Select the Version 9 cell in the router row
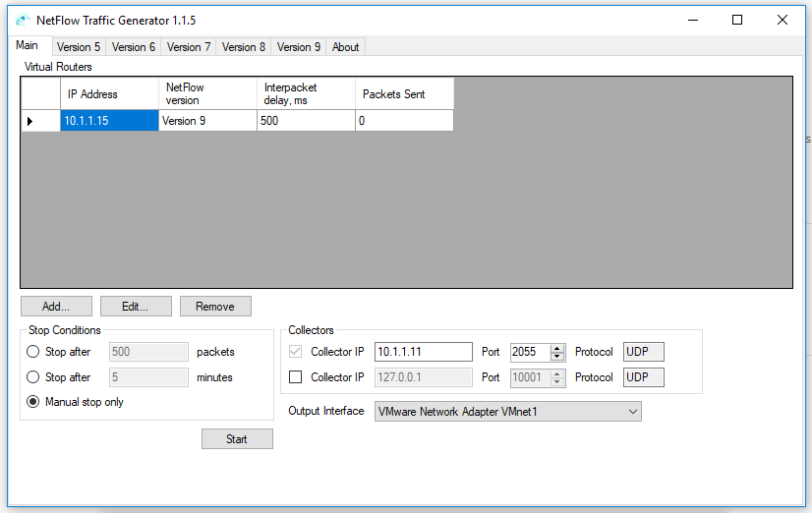This screenshot has height=513, width=812. tap(207, 121)
